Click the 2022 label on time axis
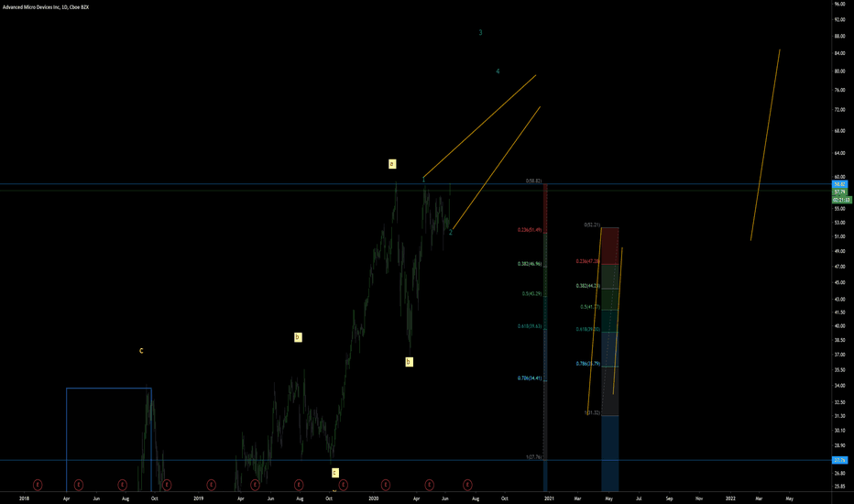 click(730, 498)
